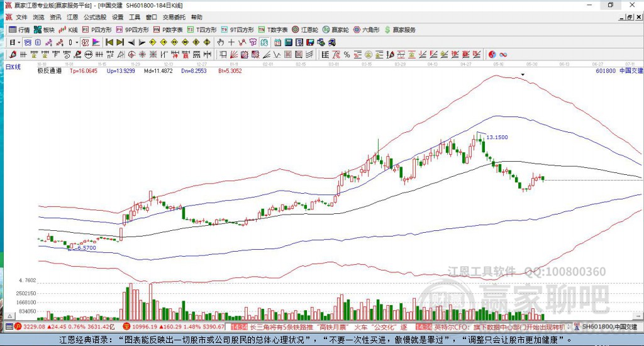
Task: Open the 赢家轮 wheel tool
Action: pos(336,30)
